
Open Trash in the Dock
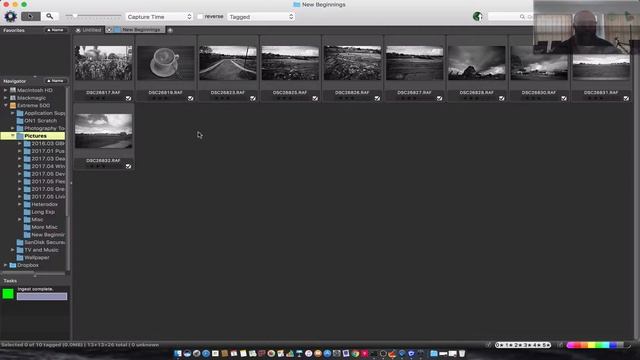click(462, 353)
